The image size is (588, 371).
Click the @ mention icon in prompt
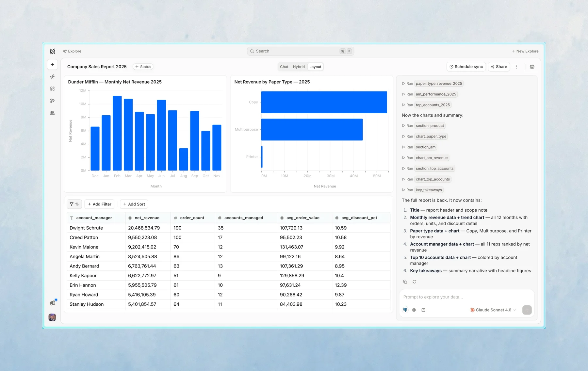[x=414, y=310]
